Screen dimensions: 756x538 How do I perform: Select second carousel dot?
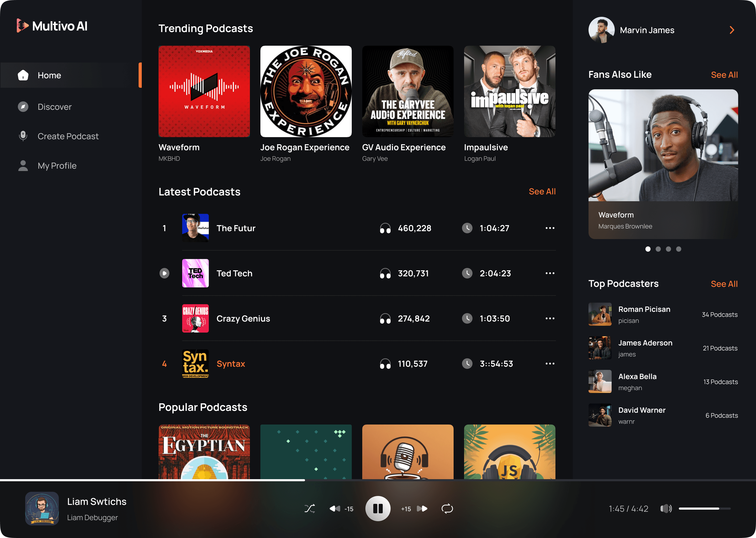click(x=658, y=249)
